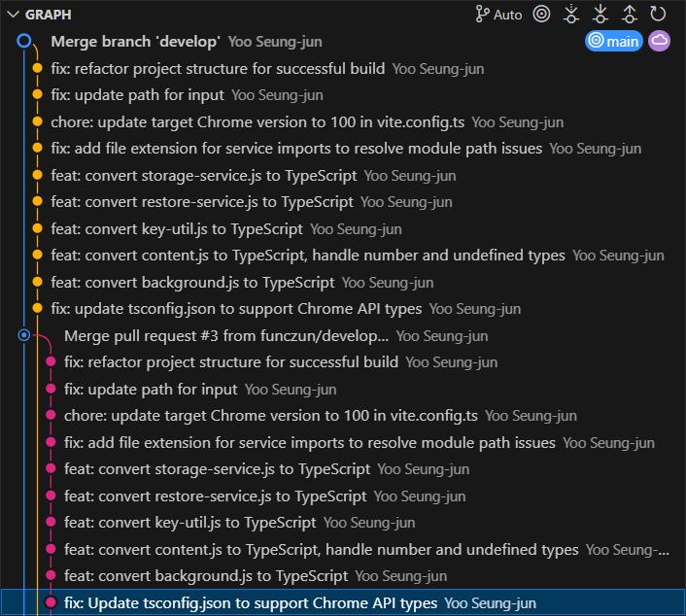Select first feat: convert content.js commit
The image size is (686, 616).
[x=343, y=256]
